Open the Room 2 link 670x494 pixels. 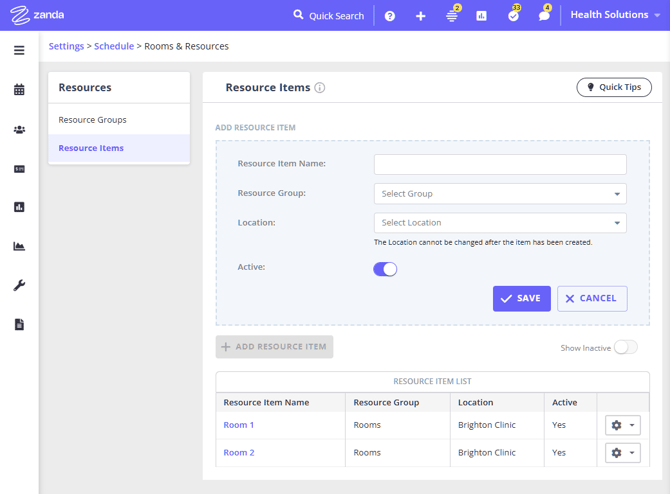pyautogui.click(x=239, y=452)
